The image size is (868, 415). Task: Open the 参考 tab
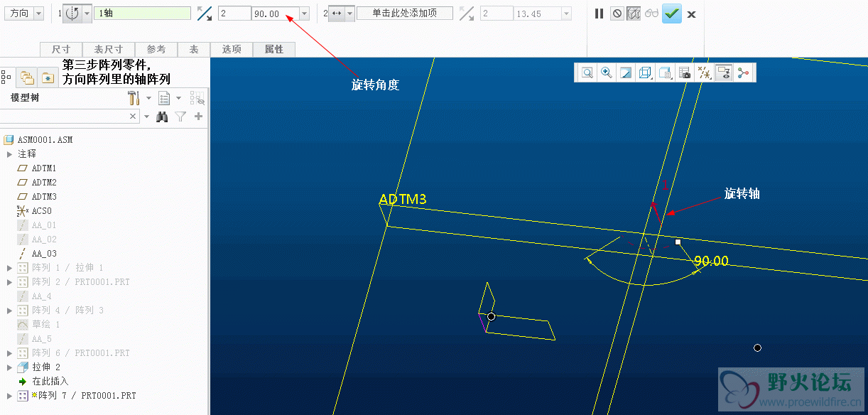[156, 49]
